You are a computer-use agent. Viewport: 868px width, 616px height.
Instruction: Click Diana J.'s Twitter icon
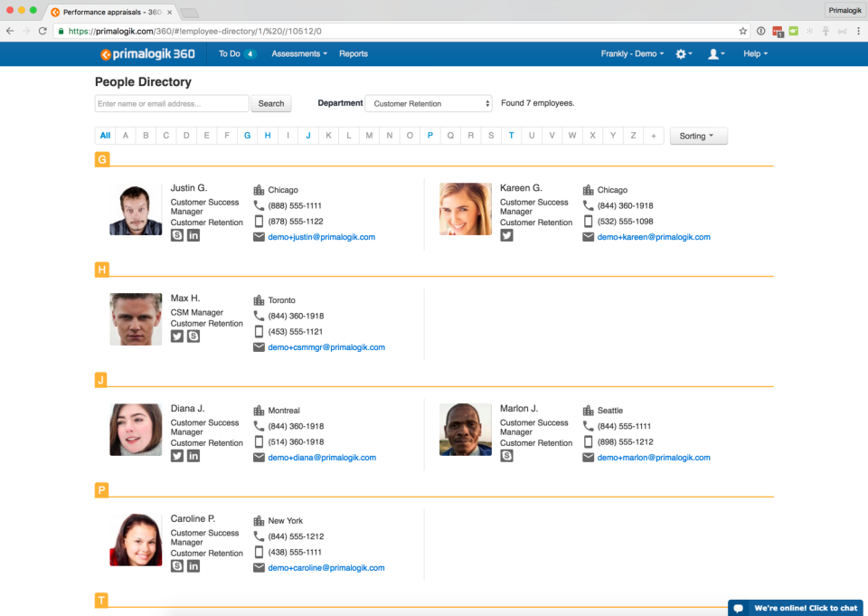pos(177,456)
